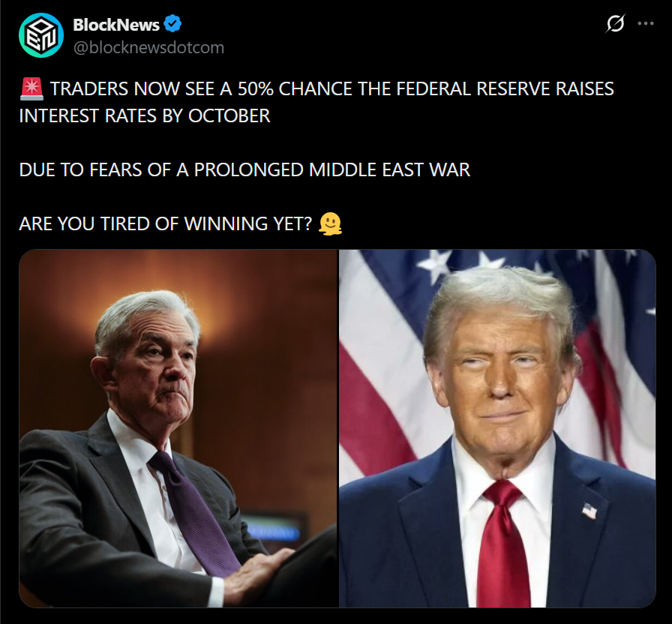
Task: Open the right photo with the American flag
Action: 497,428
